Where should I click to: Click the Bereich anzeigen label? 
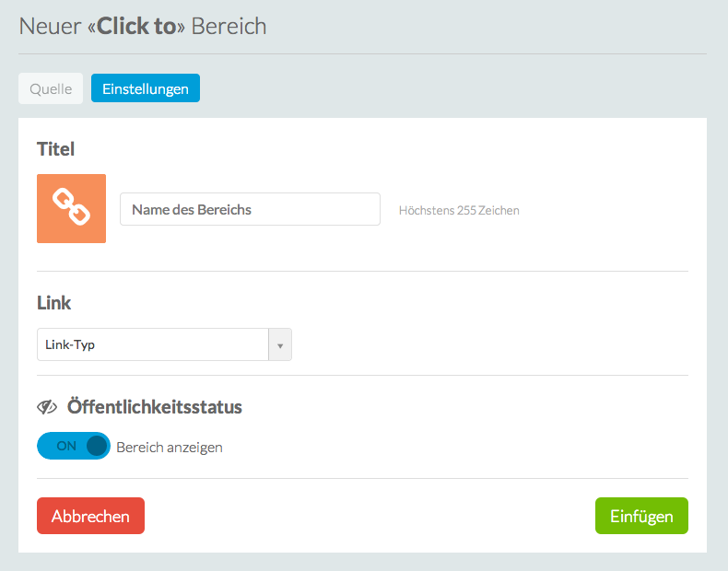[170, 448]
